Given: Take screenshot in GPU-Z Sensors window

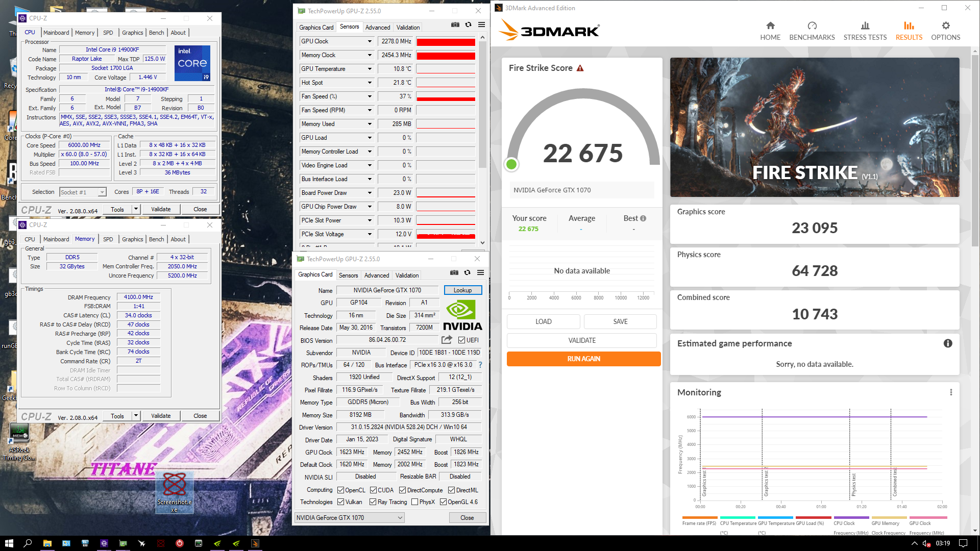Looking at the screenshot, I should click(455, 24).
